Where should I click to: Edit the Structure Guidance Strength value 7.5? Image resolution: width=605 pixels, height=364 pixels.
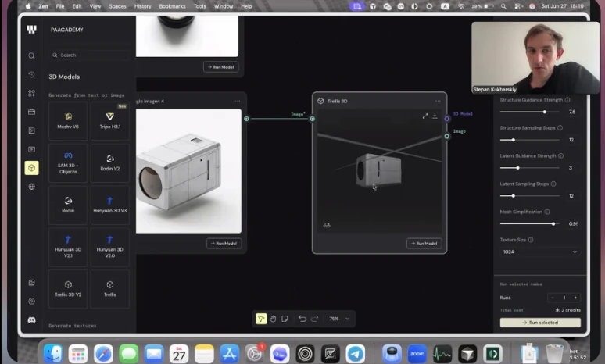click(572, 112)
